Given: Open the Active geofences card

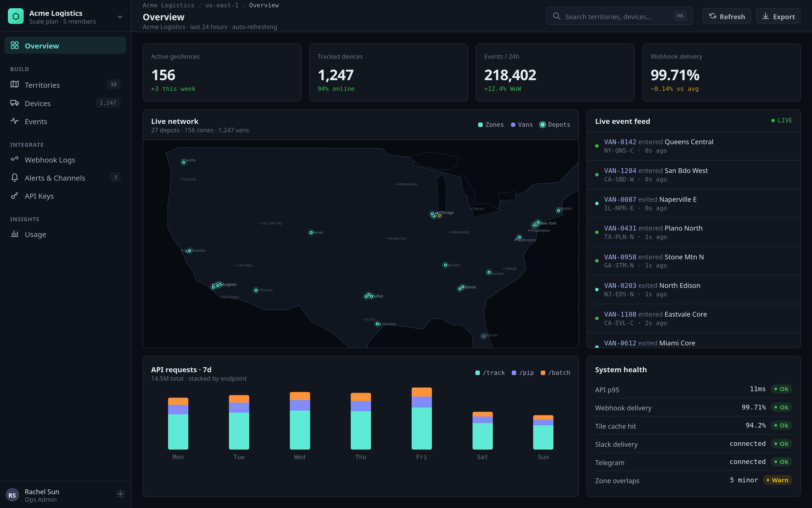Looking at the screenshot, I should (222, 73).
